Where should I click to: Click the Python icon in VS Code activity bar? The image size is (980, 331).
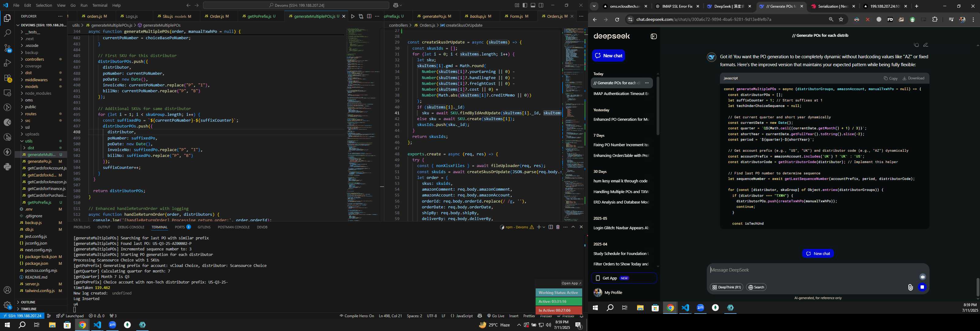(7, 167)
